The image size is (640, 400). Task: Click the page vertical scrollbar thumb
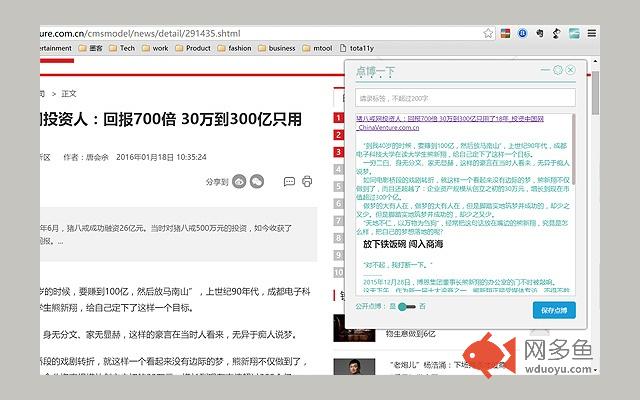pyautogui.click(x=596, y=93)
